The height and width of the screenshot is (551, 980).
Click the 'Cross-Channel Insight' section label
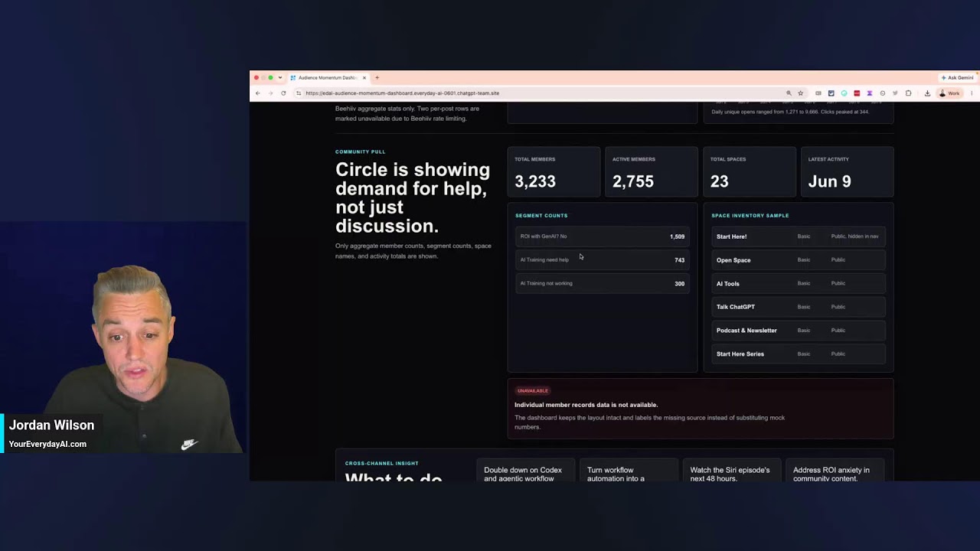pyautogui.click(x=381, y=464)
